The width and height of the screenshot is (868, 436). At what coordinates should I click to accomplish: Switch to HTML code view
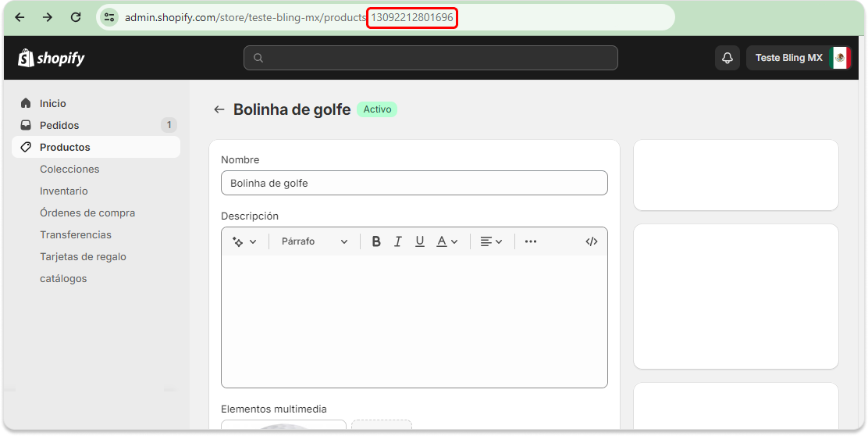[592, 241]
